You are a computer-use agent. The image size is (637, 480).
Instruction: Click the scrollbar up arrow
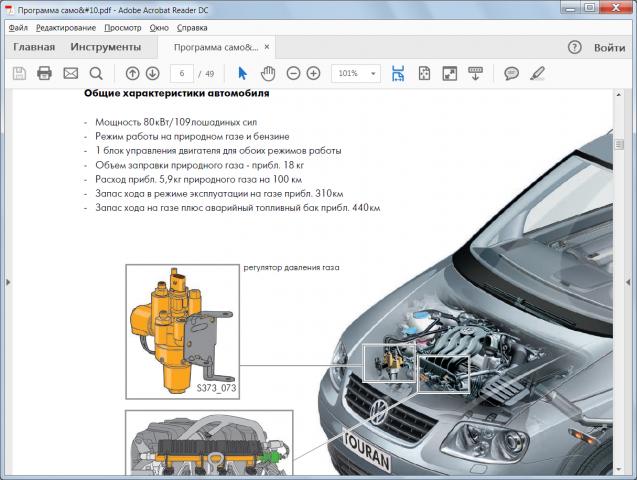(x=619, y=95)
